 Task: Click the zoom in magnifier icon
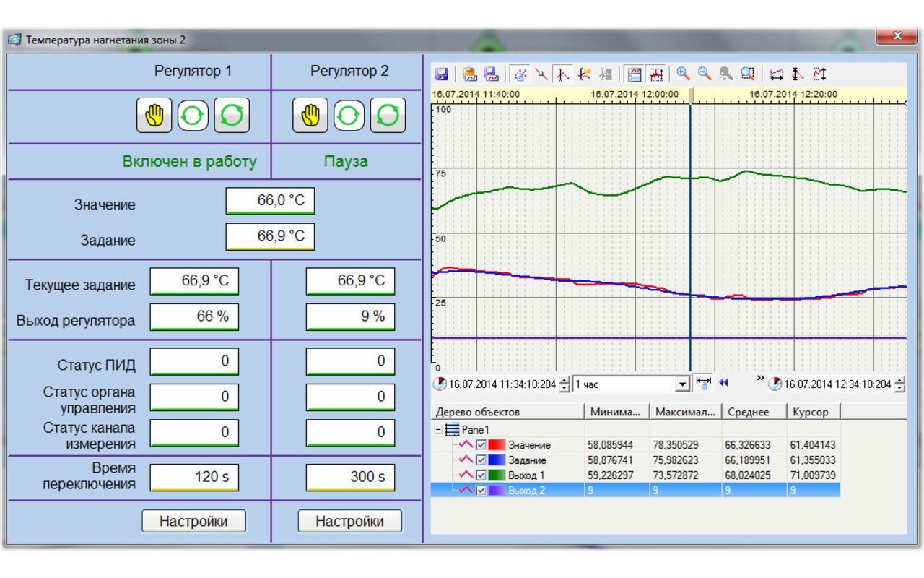pyautogui.click(x=682, y=74)
